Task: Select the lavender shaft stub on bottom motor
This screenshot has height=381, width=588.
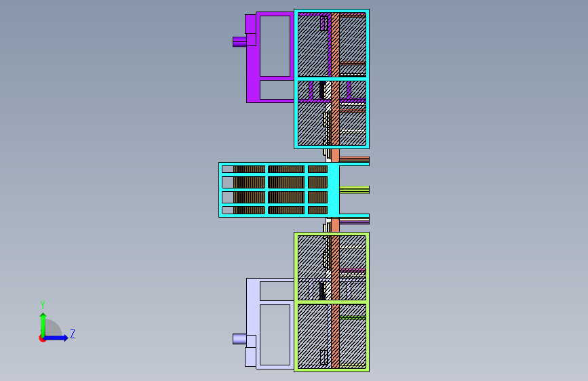Action: (239, 339)
